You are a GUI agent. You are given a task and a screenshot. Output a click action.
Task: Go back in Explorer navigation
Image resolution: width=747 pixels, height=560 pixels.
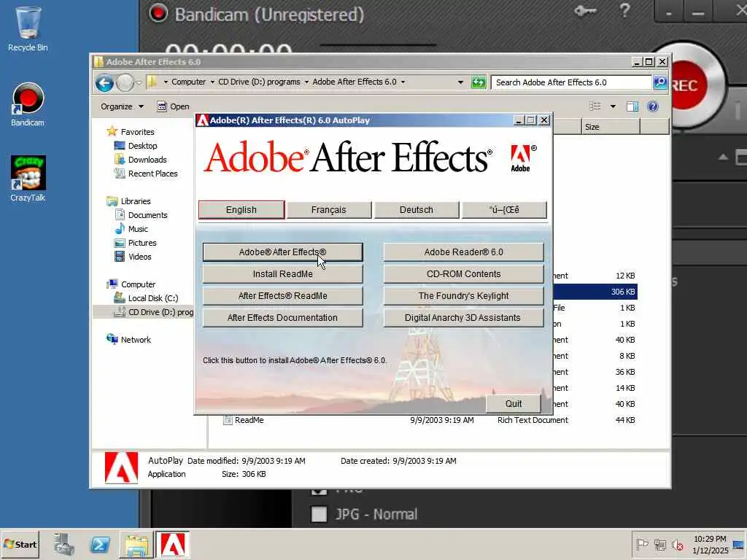tap(104, 83)
